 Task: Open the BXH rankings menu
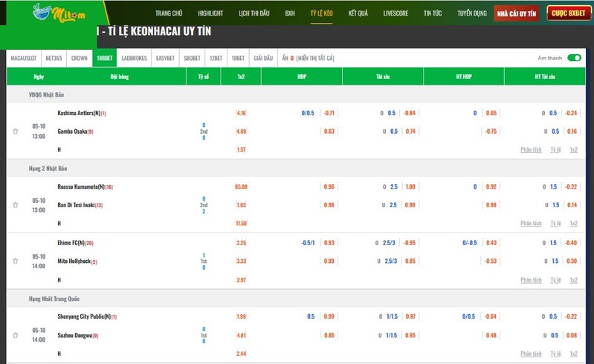click(290, 13)
